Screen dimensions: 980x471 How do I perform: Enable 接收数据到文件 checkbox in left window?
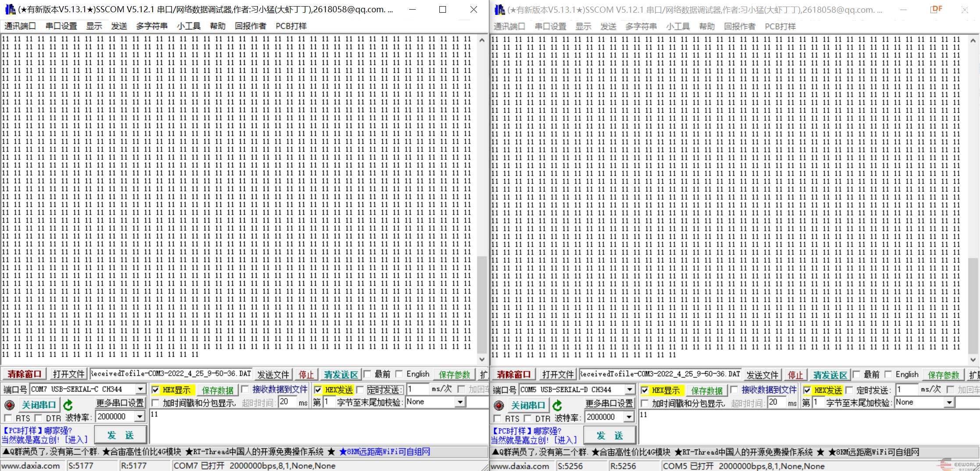(245, 389)
